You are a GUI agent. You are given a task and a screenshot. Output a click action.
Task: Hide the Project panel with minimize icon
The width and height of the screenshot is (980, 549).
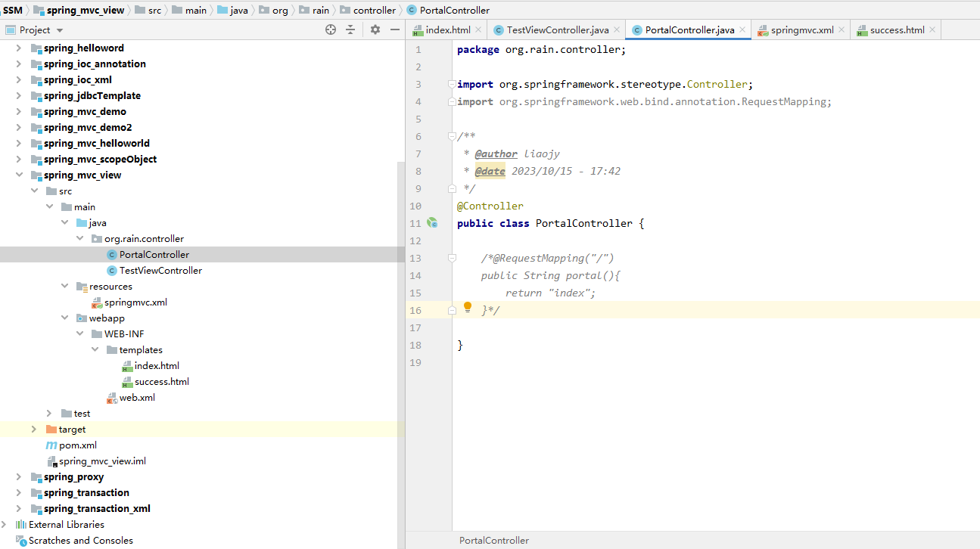(x=394, y=29)
